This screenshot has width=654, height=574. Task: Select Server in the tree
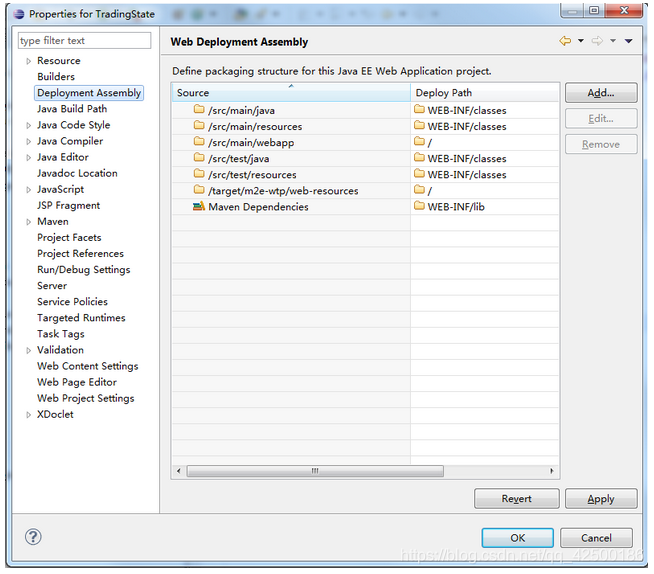pos(52,286)
